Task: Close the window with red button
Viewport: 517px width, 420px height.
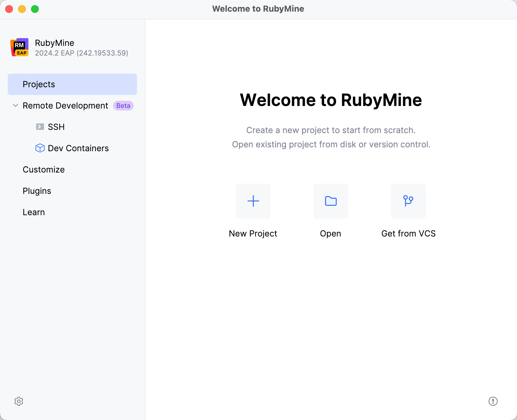Action: [9, 9]
